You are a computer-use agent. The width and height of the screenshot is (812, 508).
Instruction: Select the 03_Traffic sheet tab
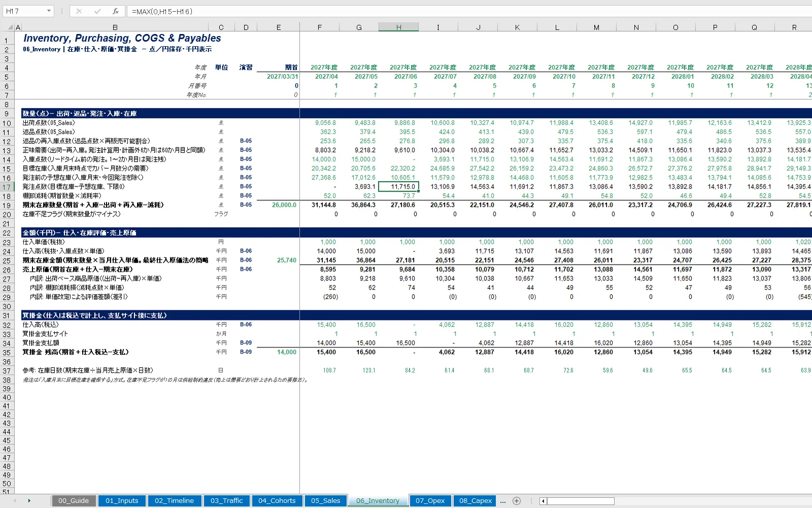[227, 501]
